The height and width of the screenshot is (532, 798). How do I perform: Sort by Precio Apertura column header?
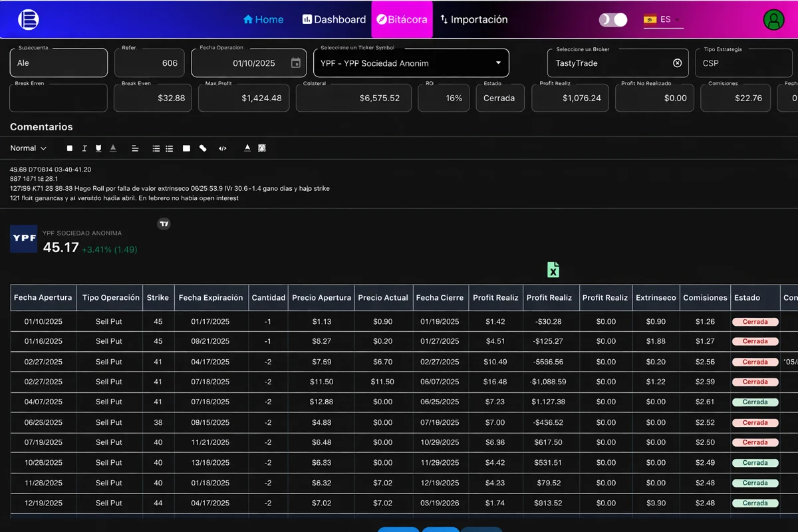[x=321, y=298]
